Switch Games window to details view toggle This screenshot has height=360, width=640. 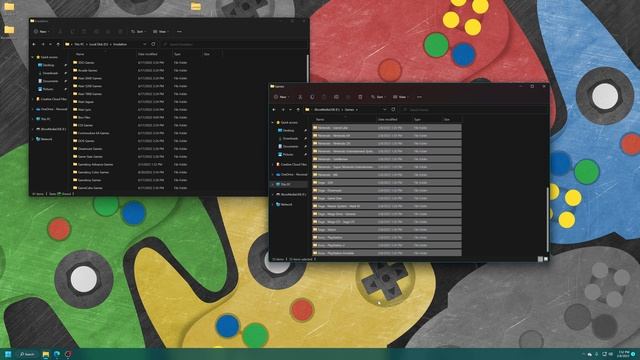[540, 259]
